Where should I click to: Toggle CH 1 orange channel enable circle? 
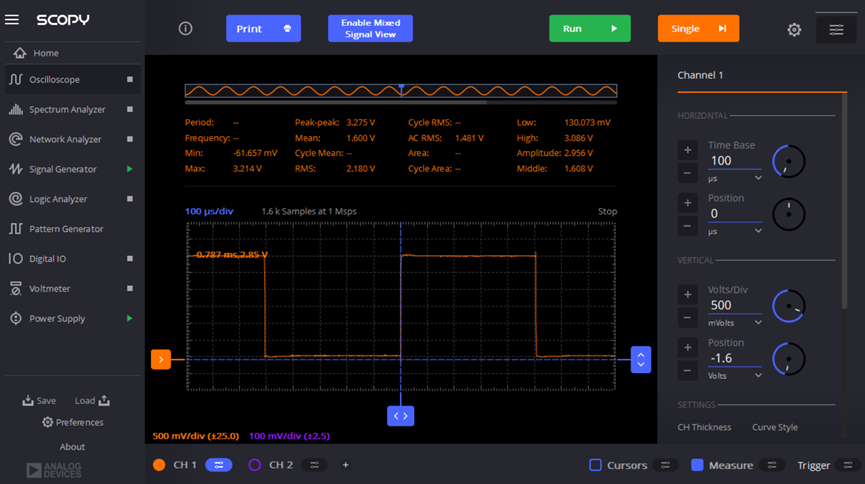tap(159, 465)
